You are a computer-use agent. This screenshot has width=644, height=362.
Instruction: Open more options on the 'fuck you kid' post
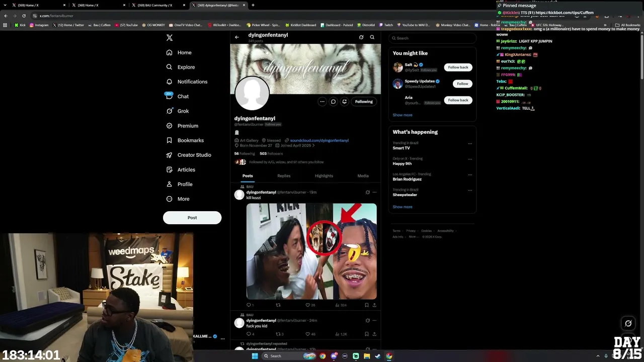(x=374, y=321)
